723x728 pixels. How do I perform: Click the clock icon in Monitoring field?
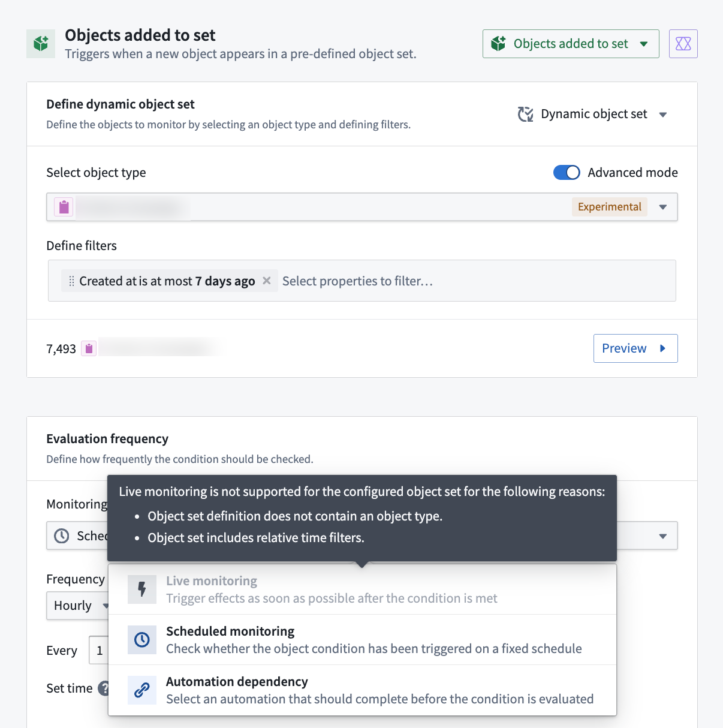pos(62,536)
